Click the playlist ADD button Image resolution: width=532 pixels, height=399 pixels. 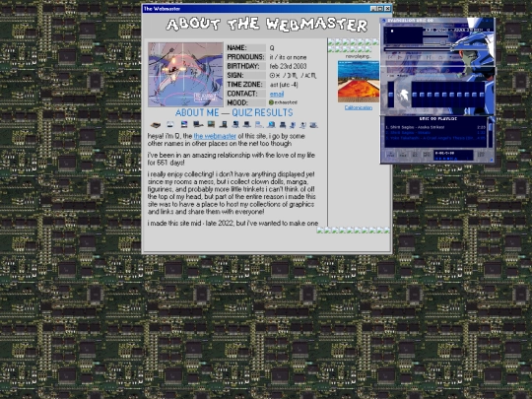point(390,155)
